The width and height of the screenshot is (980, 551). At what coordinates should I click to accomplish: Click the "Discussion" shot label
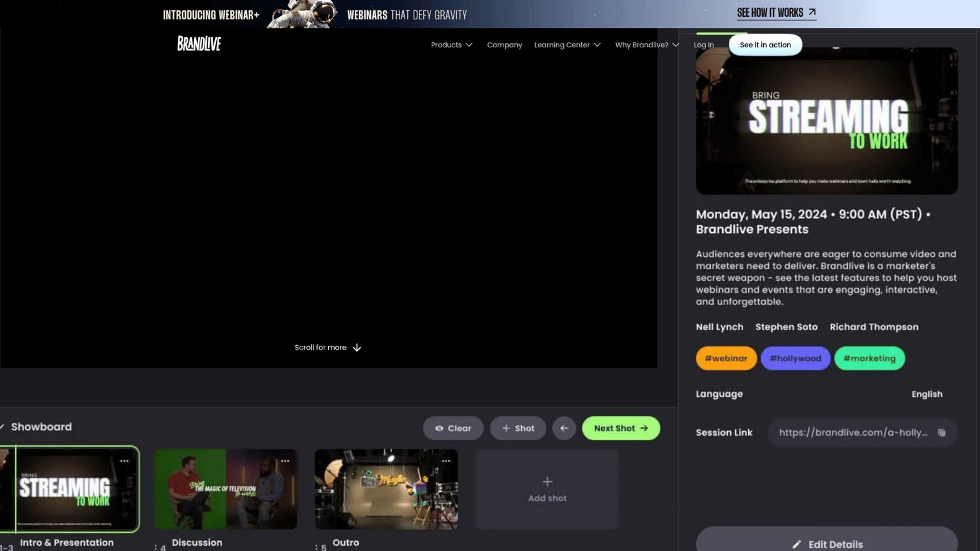pyautogui.click(x=197, y=543)
